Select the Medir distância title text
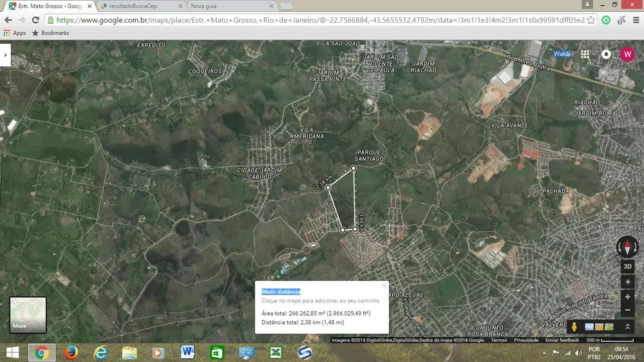 (281, 292)
